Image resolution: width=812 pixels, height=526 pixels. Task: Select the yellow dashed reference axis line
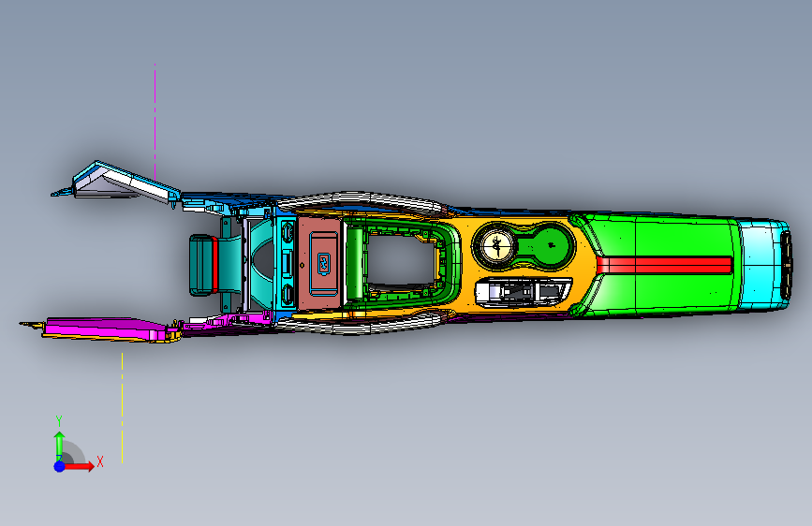(122, 408)
